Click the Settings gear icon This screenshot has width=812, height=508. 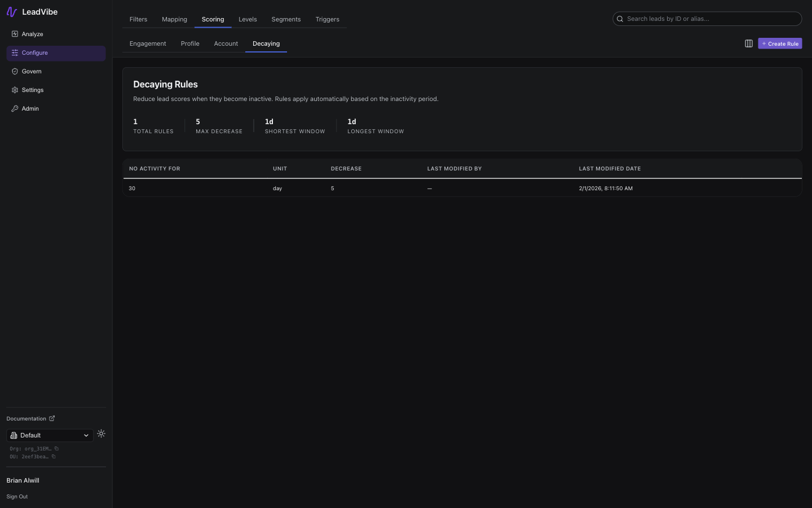click(x=14, y=90)
